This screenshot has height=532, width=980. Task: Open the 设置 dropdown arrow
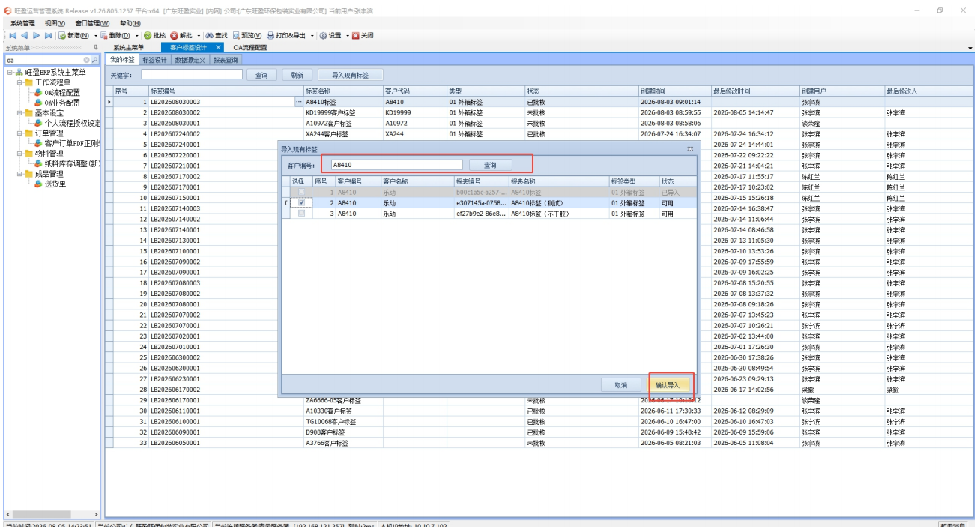pyautogui.click(x=347, y=35)
